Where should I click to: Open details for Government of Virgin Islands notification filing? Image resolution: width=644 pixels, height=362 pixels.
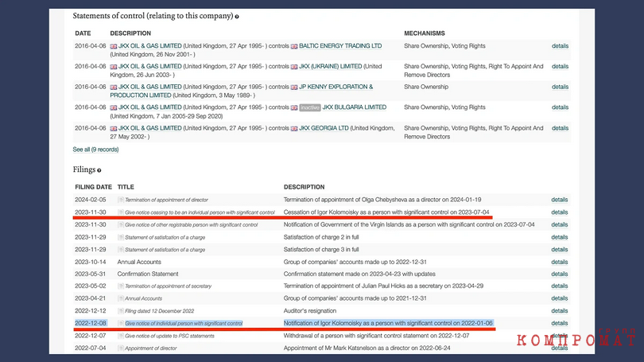[x=560, y=225]
